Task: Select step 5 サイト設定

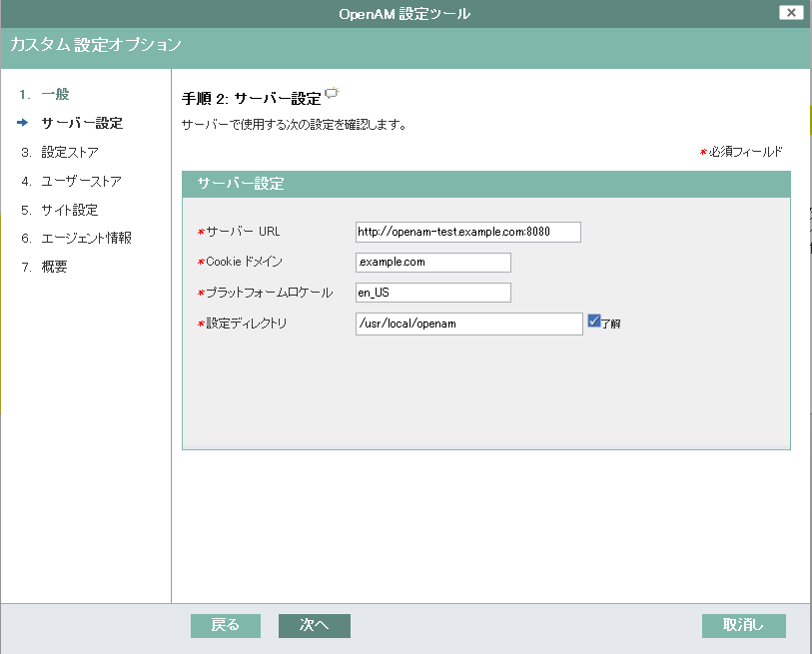Action: pos(69,210)
